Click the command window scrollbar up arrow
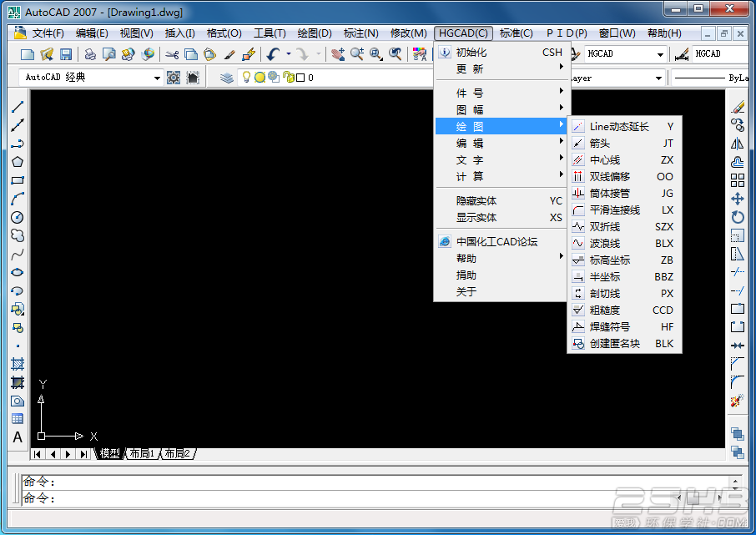756x535 pixels. point(735,481)
